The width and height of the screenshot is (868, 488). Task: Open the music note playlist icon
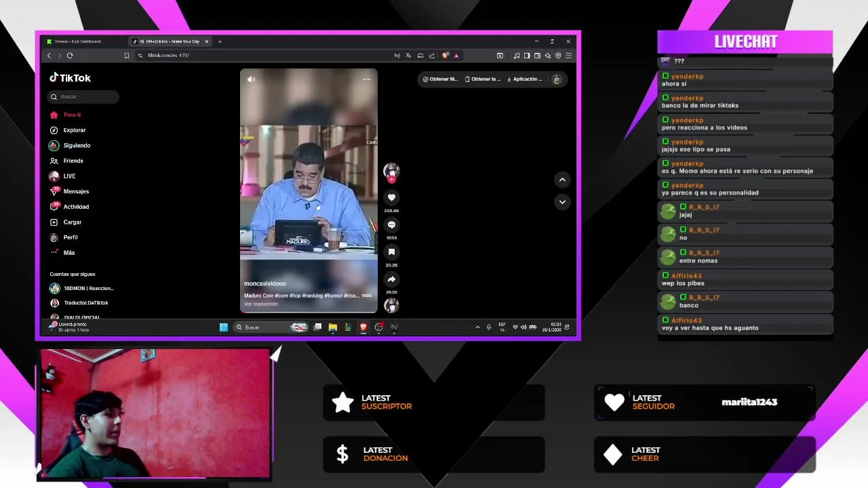517,56
